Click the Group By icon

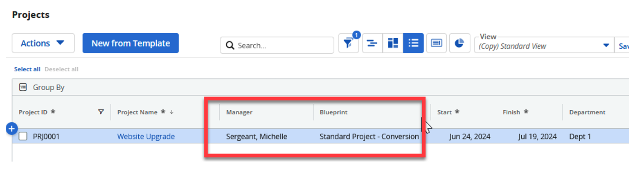click(x=23, y=87)
